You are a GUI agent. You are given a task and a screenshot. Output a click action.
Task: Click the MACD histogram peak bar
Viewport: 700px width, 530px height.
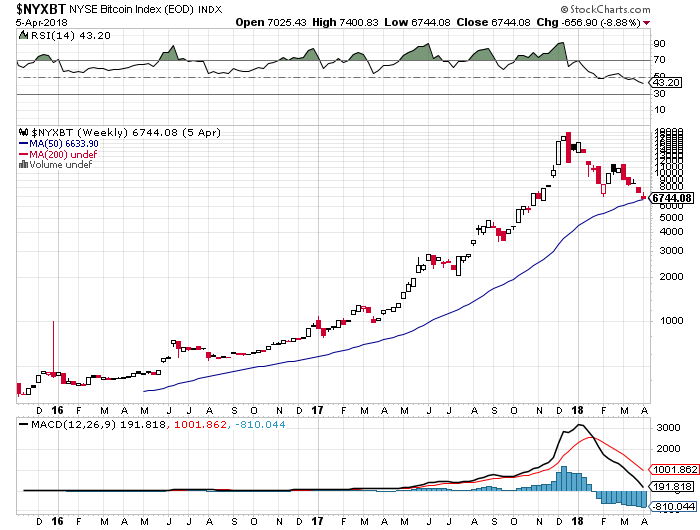click(x=564, y=479)
